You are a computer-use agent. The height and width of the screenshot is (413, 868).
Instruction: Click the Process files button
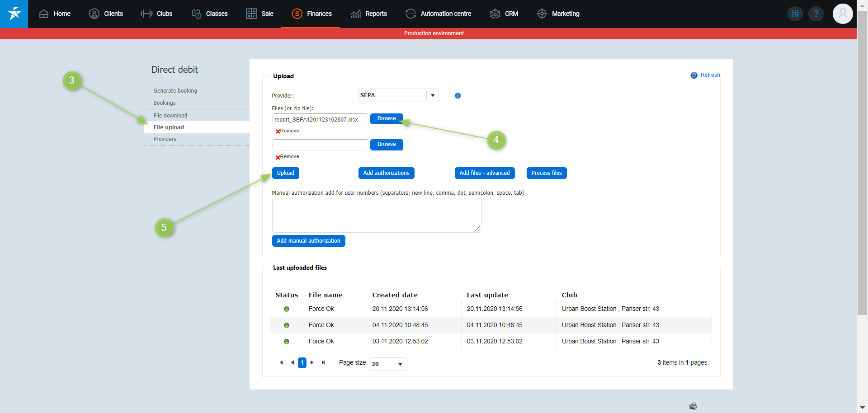point(546,173)
